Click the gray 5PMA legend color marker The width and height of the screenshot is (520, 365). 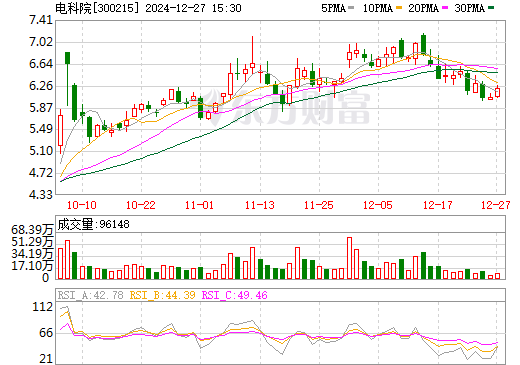(x=351, y=7)
